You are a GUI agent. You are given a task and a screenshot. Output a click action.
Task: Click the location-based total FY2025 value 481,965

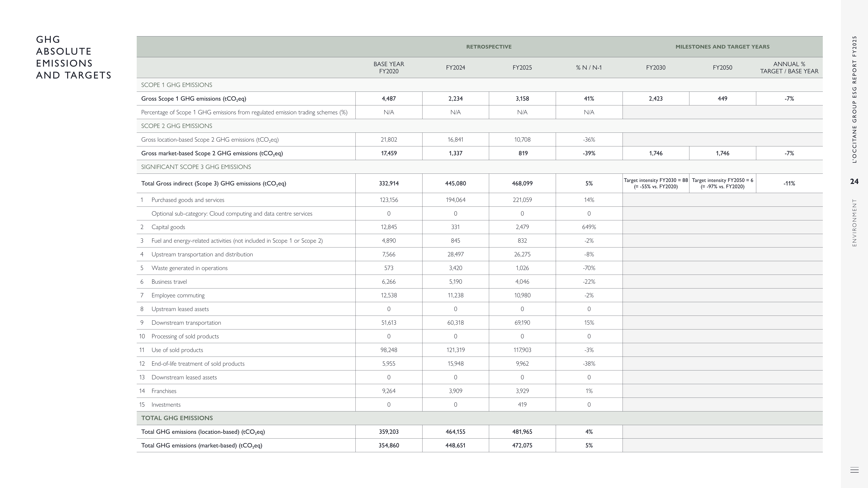(522, 432)
